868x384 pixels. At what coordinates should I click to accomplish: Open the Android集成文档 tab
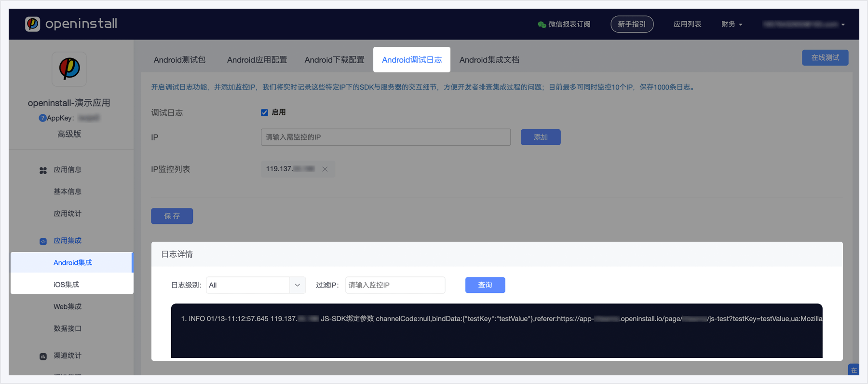point(489,60)
